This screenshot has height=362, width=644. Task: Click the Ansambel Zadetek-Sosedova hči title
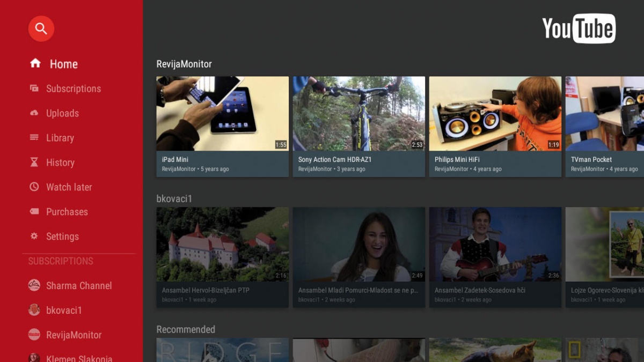(x=480, y=290)
